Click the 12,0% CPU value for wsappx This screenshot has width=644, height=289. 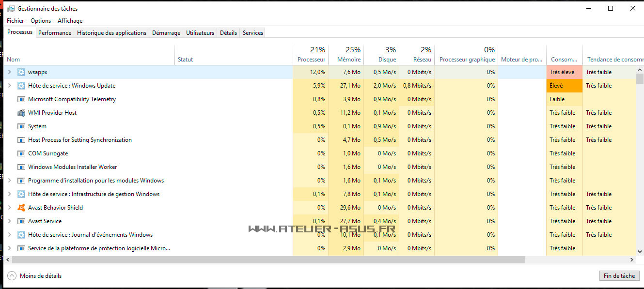click(318, 72)
